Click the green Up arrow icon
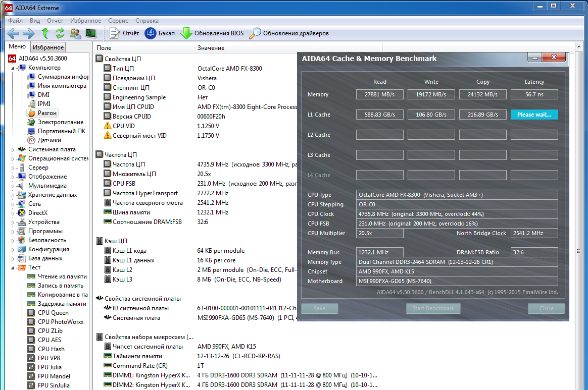Image resolution: width=588 pixels, height=390 pixels. 45,33
